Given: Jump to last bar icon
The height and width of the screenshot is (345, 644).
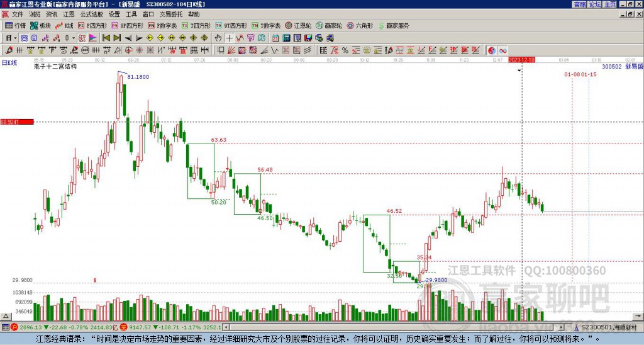Looking at the screenshot, I should 117,38.
